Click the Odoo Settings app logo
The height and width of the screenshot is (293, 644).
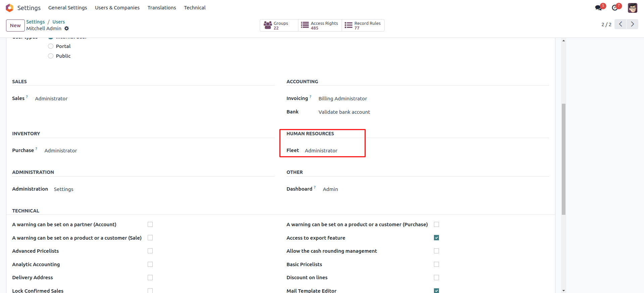pyautogui.click(x=9, y=8)
